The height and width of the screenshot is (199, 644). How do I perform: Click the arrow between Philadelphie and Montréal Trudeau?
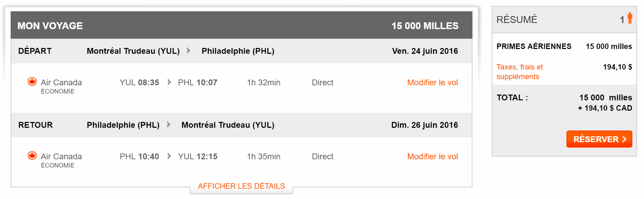(x=169, y=125)
